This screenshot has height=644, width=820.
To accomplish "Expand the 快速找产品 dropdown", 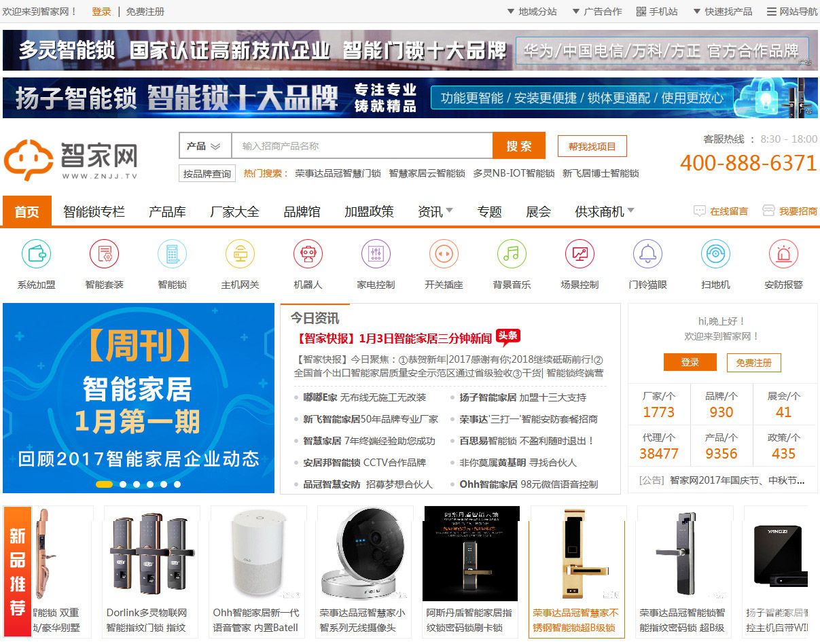I will click(723, 12).
